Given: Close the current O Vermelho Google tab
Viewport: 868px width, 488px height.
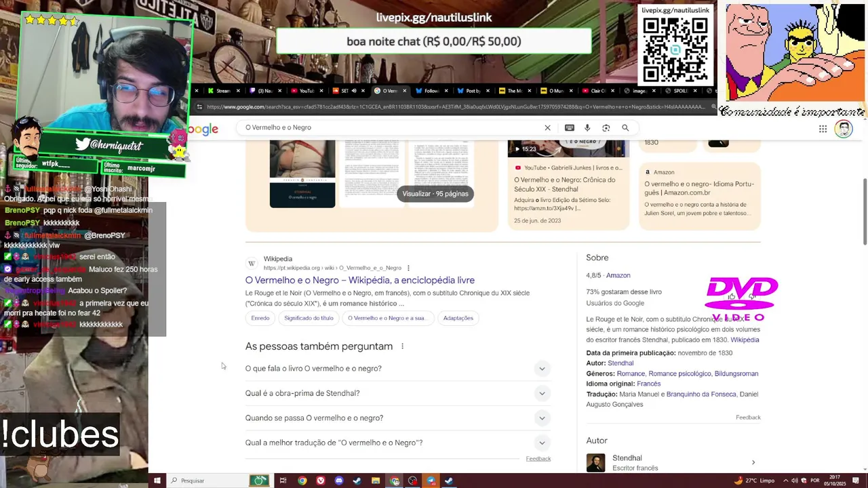Looking at the screenshot, I should 404,91.
